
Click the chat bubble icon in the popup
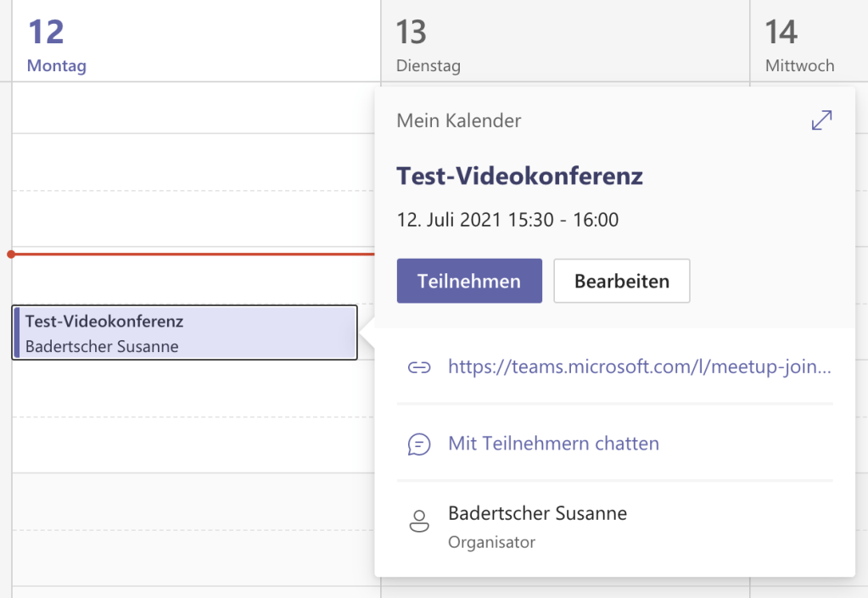(x=418, y=444)
